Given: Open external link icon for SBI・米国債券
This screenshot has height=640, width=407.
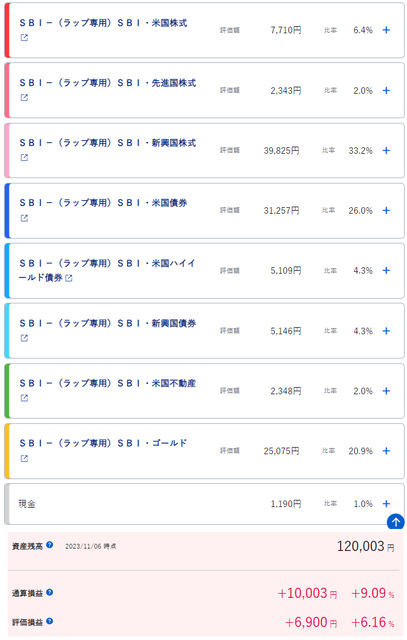Looking at the screenshot, I should pyautogui.click(x=24, y=218).
